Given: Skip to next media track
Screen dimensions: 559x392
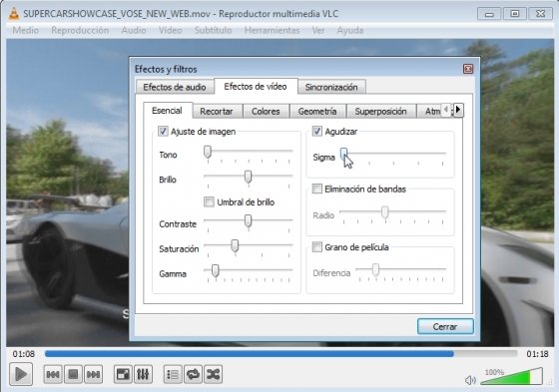Looking at the screenshot, I should [x=94, y=374].
